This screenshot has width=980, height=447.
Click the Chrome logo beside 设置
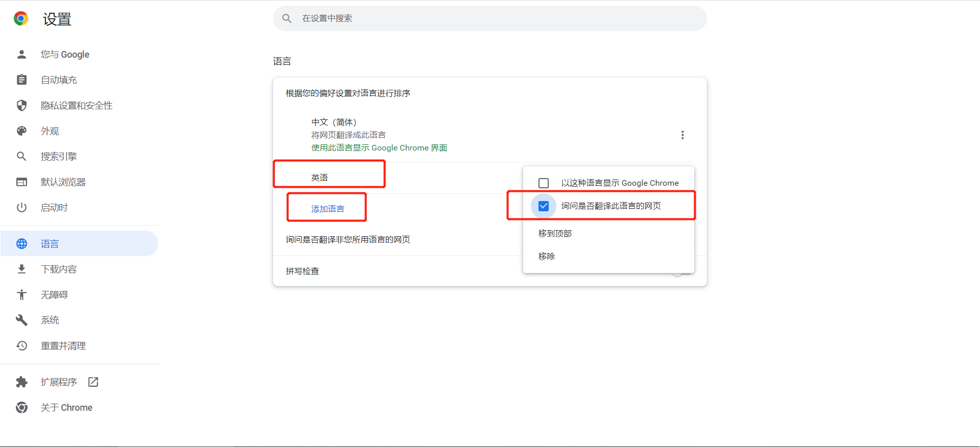click(x=21, y=19)
